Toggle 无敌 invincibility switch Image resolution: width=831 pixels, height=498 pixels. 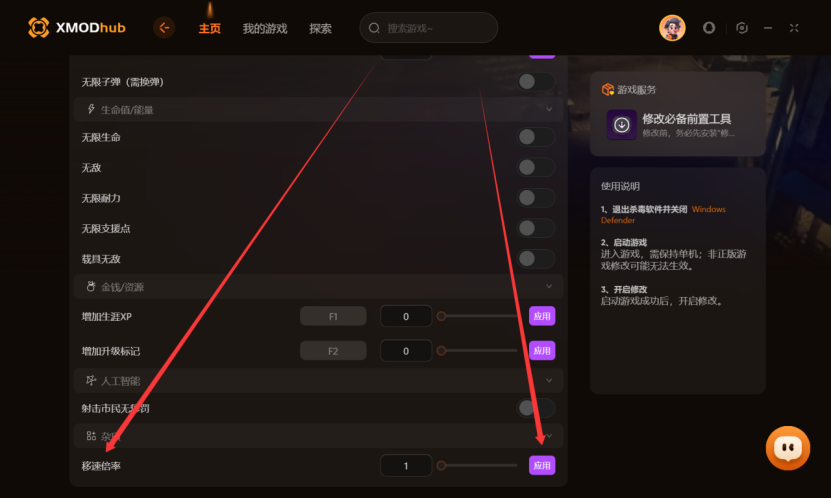536,167
